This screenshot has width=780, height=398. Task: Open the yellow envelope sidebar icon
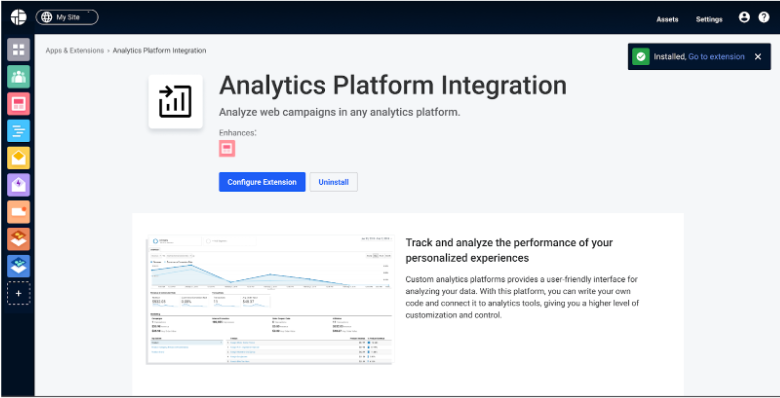coord(18,158)
